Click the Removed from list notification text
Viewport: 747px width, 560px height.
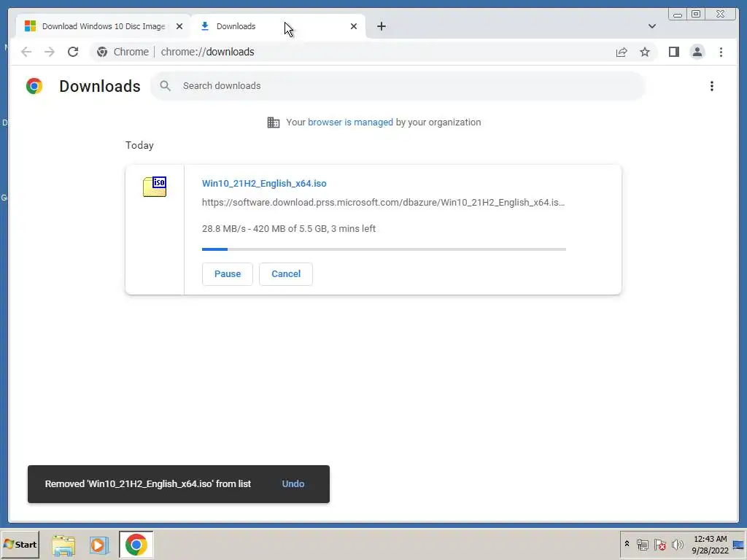147,484
